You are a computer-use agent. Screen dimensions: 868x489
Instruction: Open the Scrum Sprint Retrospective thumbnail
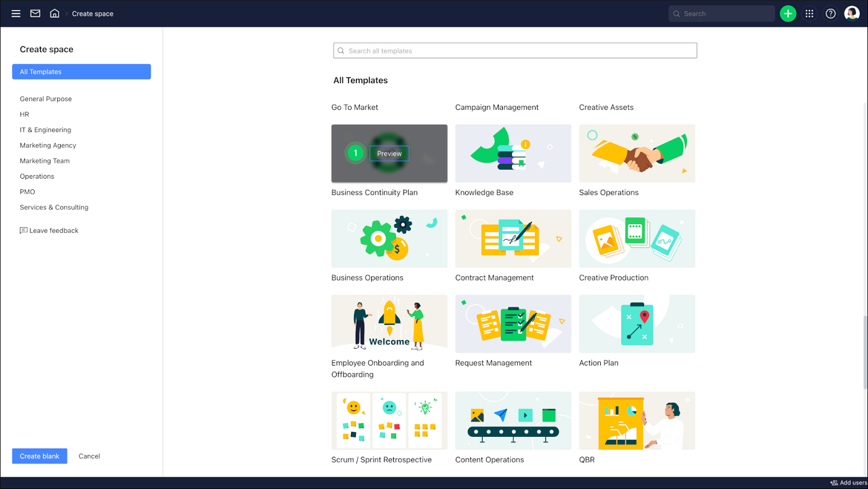pyautogui.click(x=389, y=420)
